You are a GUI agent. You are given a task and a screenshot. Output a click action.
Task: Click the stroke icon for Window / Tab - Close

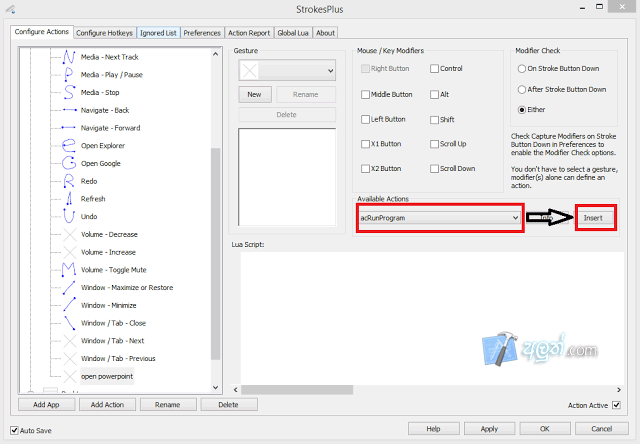pos(69,322)
